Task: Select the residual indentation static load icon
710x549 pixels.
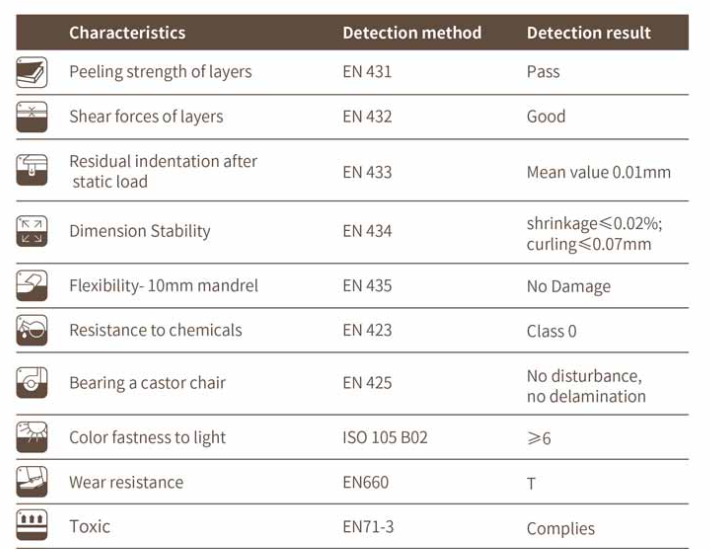Action: coord(32,171)
